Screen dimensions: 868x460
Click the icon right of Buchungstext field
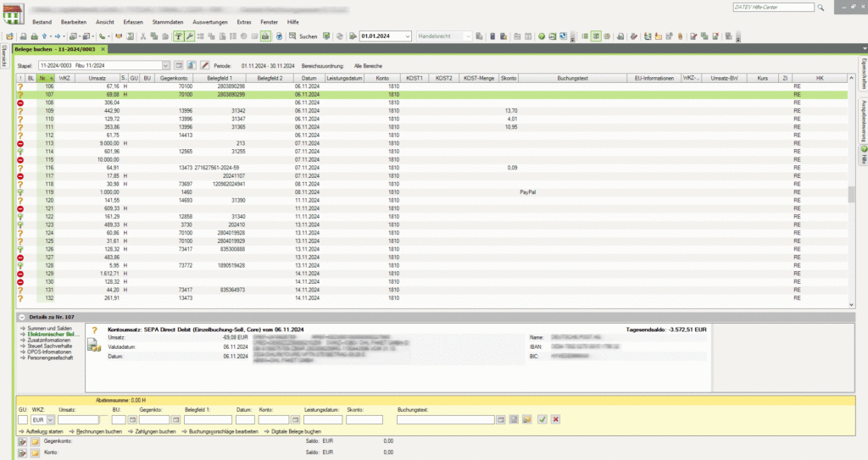click(500, 420)
